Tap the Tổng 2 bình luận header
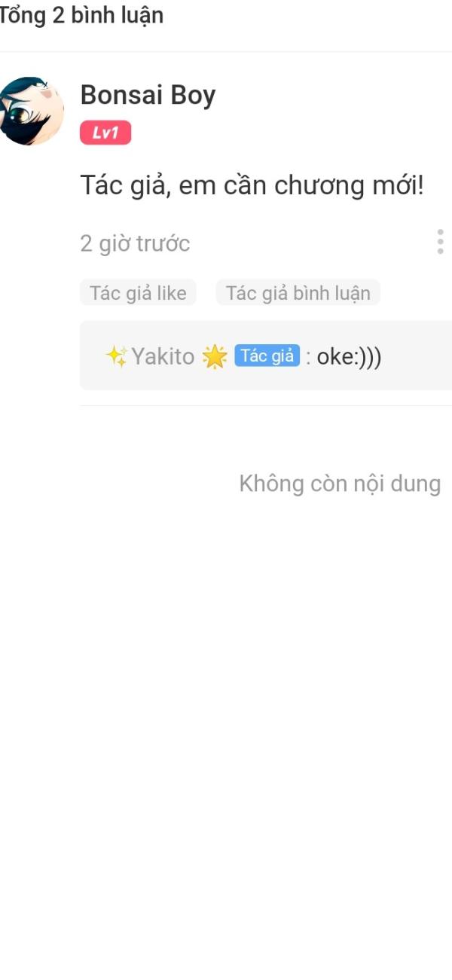 (x=81, y=15)
